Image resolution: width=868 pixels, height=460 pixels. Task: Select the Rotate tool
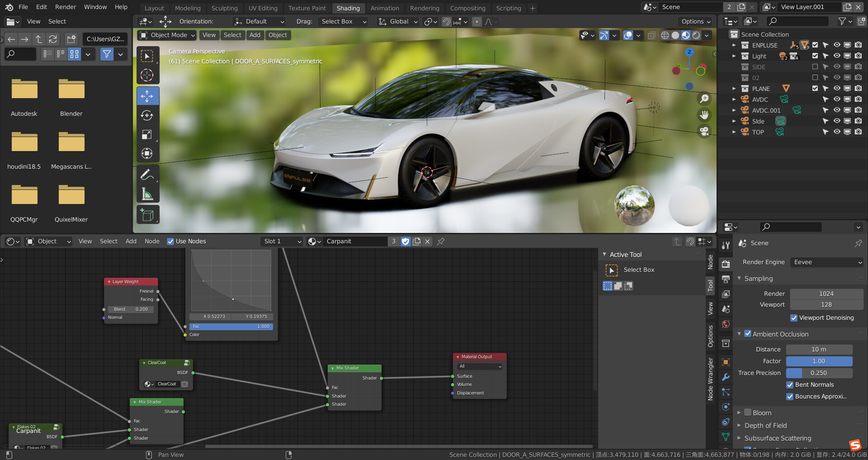pyautogui.click(x=148, y=115)
